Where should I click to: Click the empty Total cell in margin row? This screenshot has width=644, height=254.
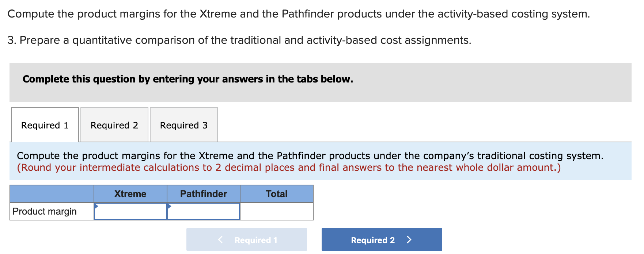277,211
